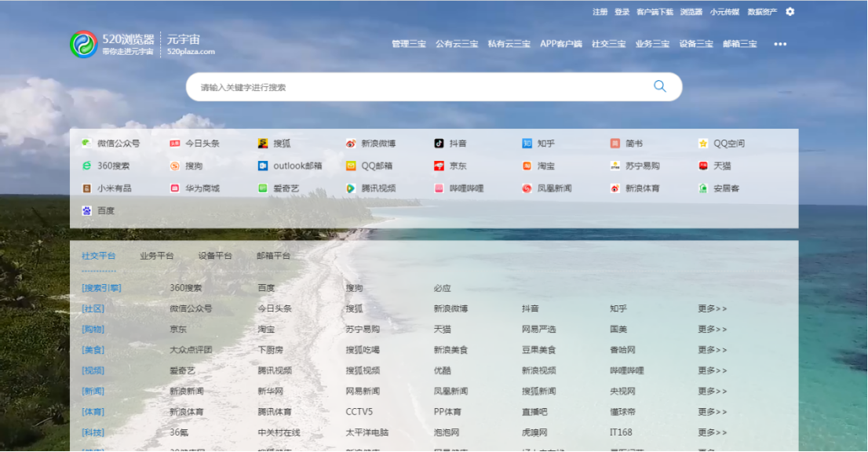Image resolution: width=868 pixels, height=452 pixels.
Task: Click the 百度 paw icon
Action: tap(87, 210)
